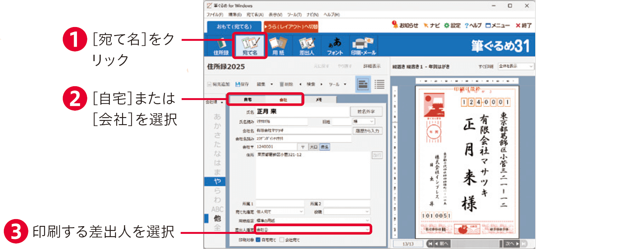Open the 編集(E) menu

[x=235, y=14]
